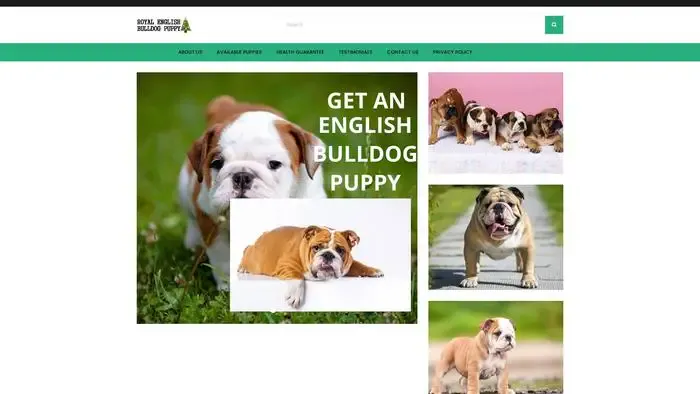Viewport: 700px width, 394px height.
Task: Open the About Us menu item
Action: (190, 52)
